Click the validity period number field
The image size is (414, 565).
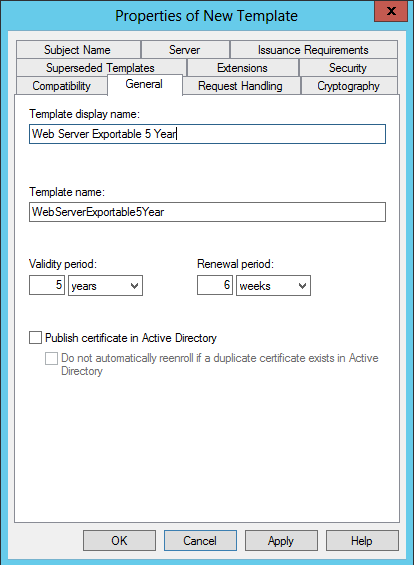click(x=47, y=285)
